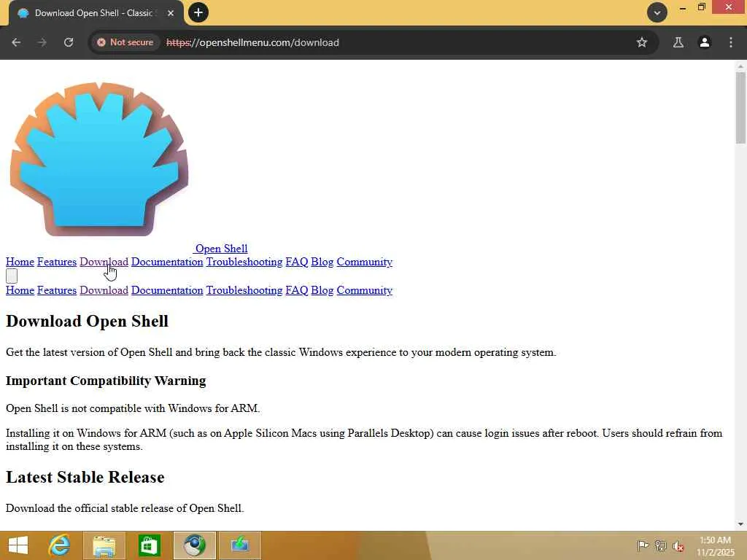Screen dimensions: 747x560
Task: Go to Home in top navigation row
Action: click(20, 262)
